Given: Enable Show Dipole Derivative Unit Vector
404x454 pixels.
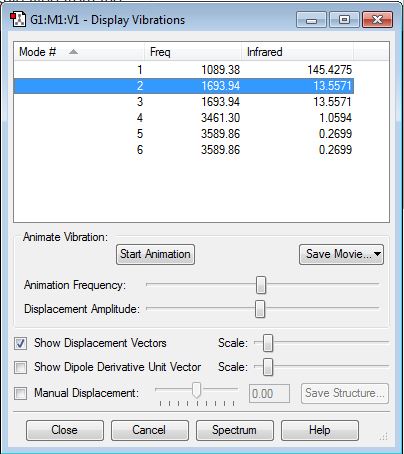Looking at the screenshot, I should pyautogui.click(x=20, y=367).
